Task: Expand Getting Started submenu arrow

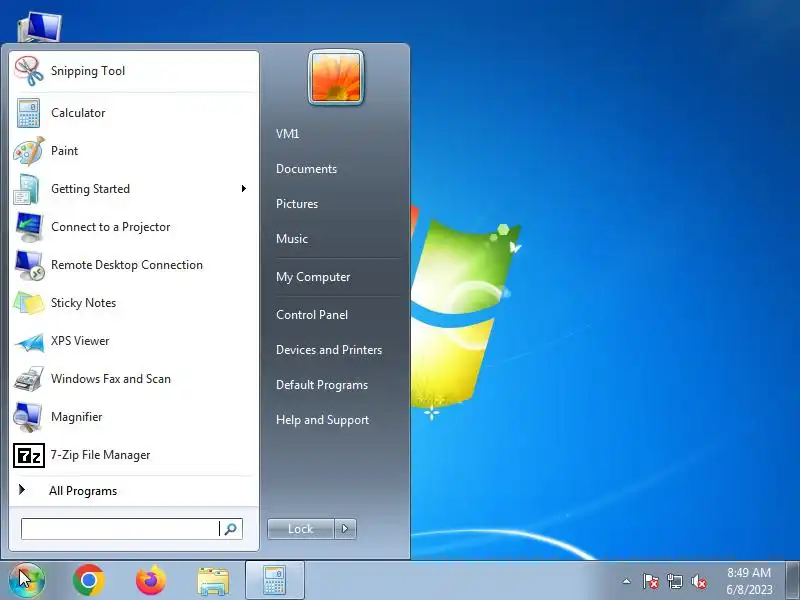Action: point(244,189)
